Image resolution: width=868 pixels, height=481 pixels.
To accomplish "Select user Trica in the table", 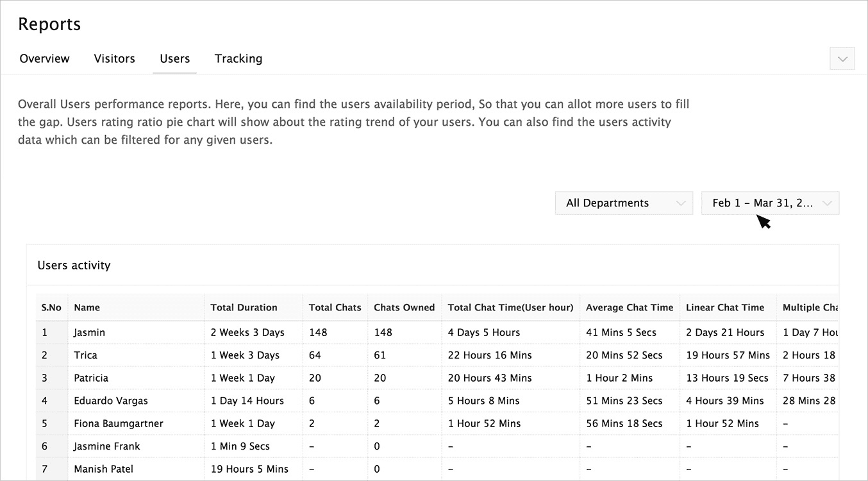I will click(x=85, y=355).
